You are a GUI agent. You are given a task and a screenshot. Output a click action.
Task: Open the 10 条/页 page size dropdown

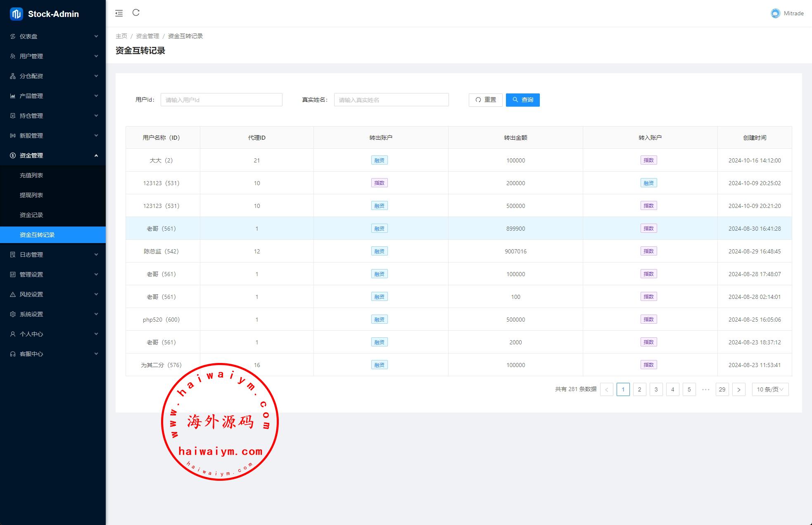pos(770,389)
